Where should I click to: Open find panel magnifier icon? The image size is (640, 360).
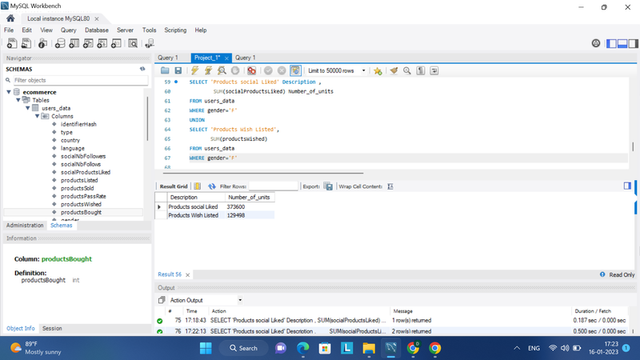(x=407, y=71)
